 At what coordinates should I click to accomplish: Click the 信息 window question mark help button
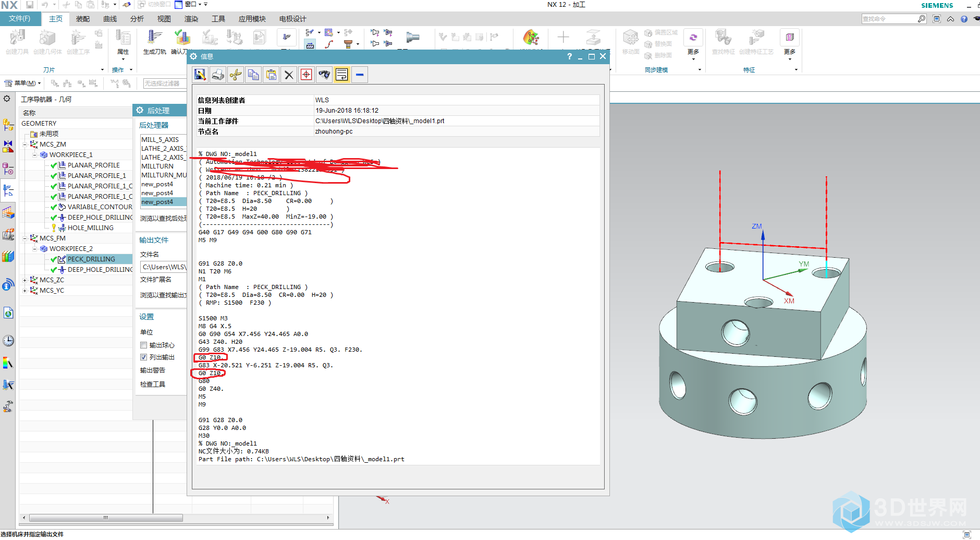pos(569,56)
